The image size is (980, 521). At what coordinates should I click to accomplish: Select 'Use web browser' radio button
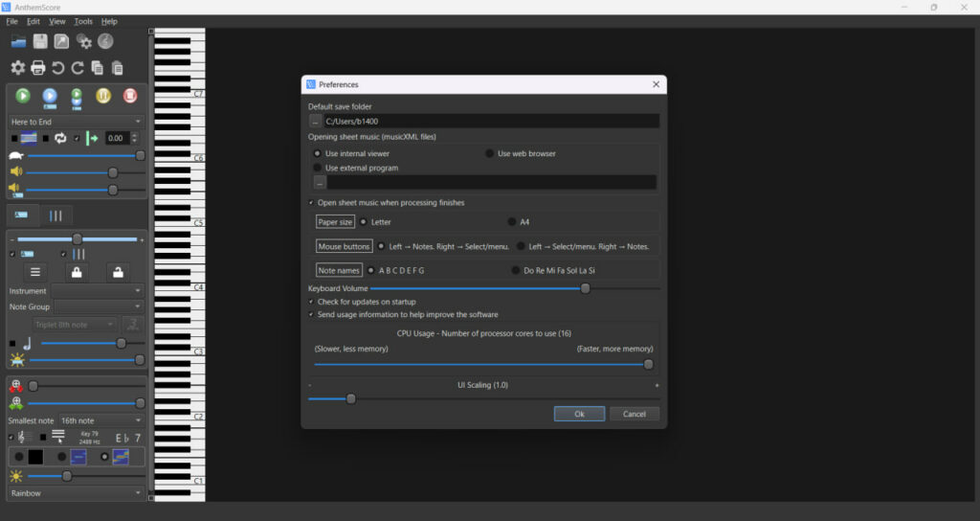click(490, 154)
